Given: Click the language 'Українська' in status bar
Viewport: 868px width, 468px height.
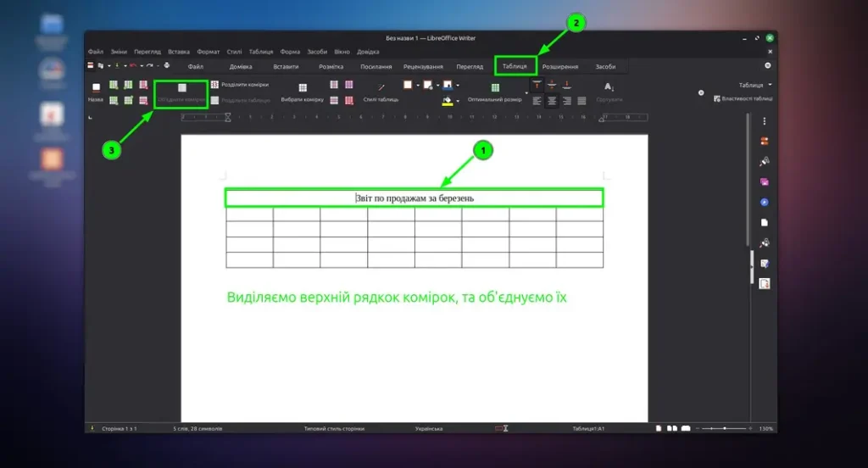Looking at the screenshot, I should tap(429, 429).
